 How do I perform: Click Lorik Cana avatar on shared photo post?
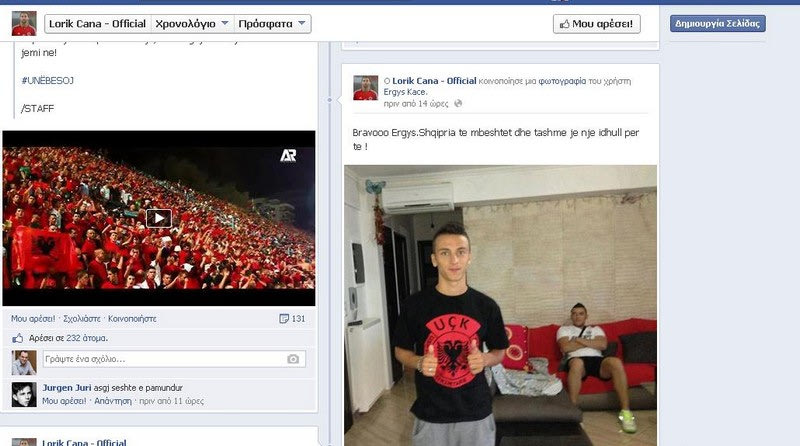366,88
